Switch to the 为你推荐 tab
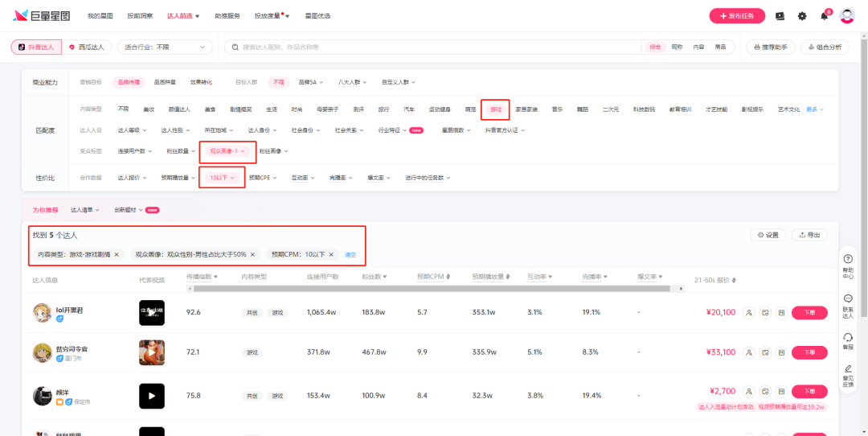868x436 pixels. click(x=45, y=210)
